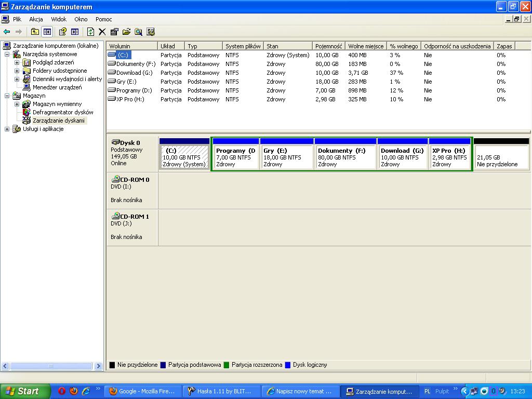Expand the Usługi i aplikacje node
The image size is (532, 399).
(7, 129)
